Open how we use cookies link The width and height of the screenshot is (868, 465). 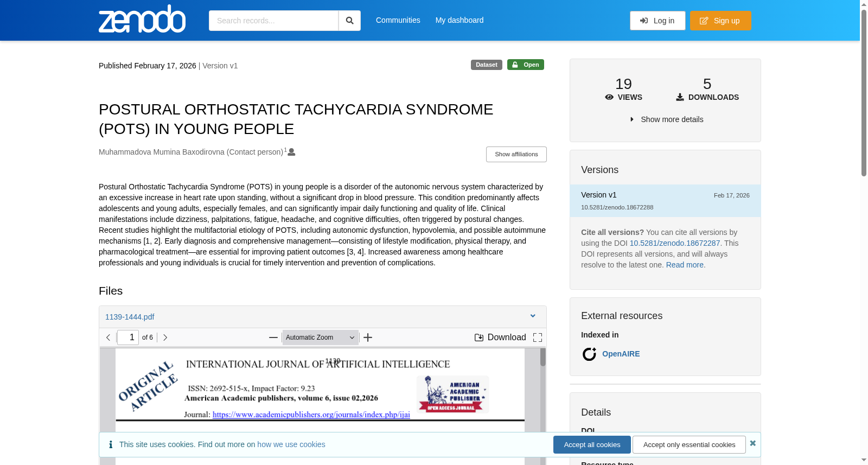(291, 444)
